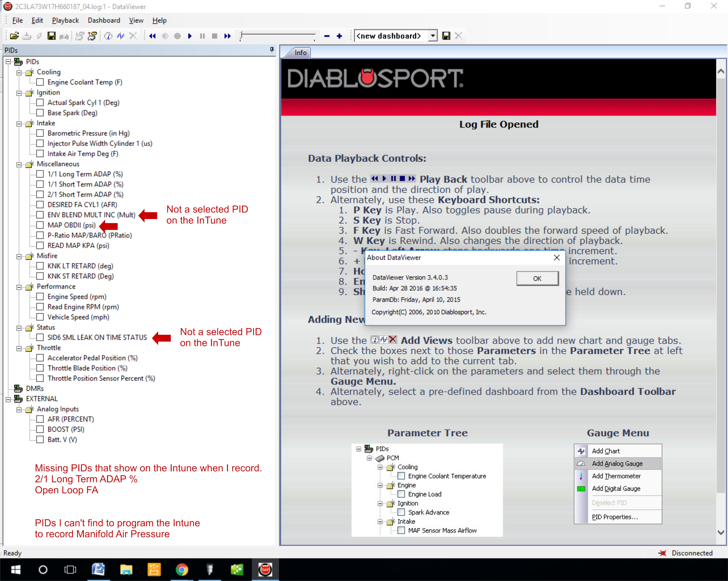Click the pause playback button
The width and height of the screenshot is (728, 581).
(202, 36)
